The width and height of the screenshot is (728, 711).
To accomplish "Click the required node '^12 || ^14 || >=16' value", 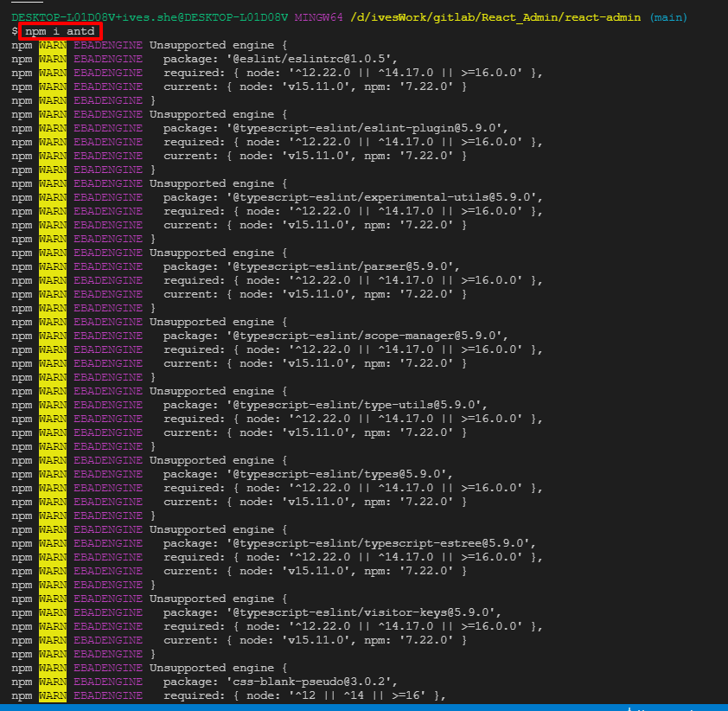I will click(x=356, y=695).
